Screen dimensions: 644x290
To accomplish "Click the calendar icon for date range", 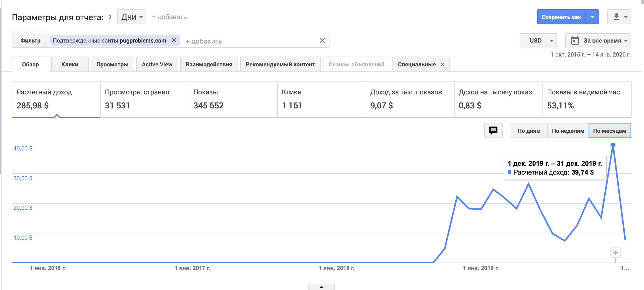I will pyautogui.click(x=575, y=40).
